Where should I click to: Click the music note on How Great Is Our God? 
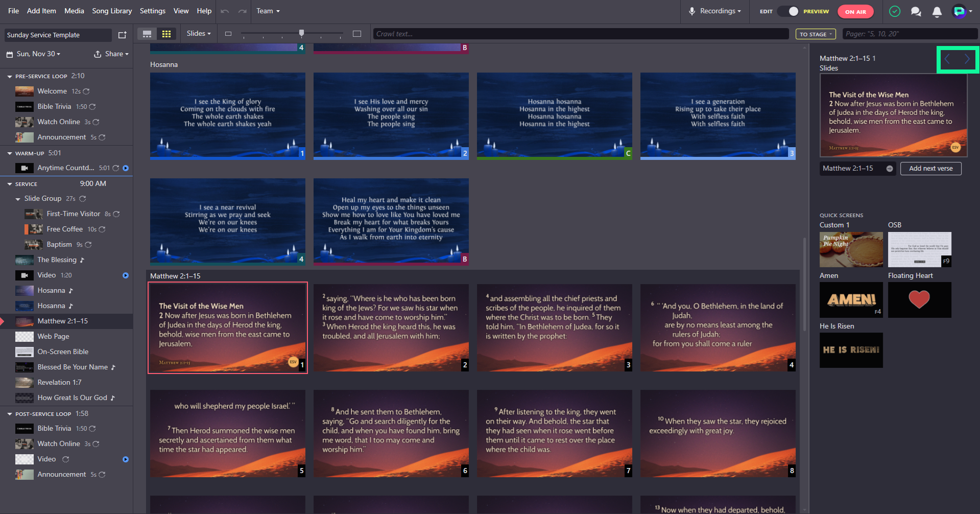[113, 398]
